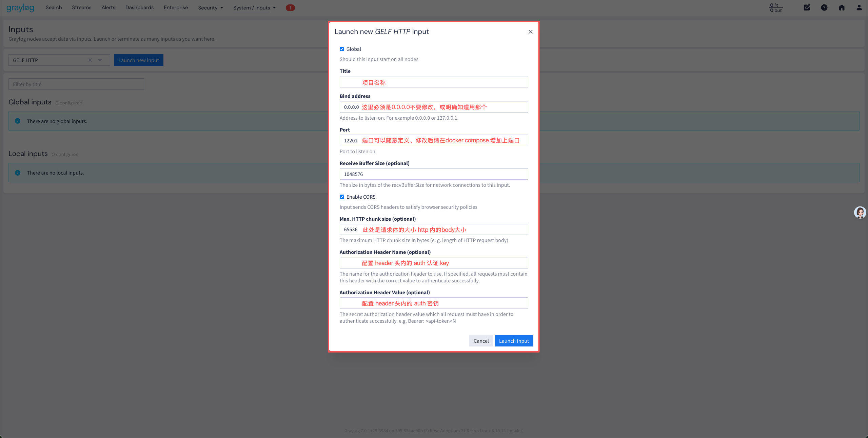Expand the input type dropdown arrow
This screenshot has height=438, width=868.
pyautogui.click(x=100, y=60)
